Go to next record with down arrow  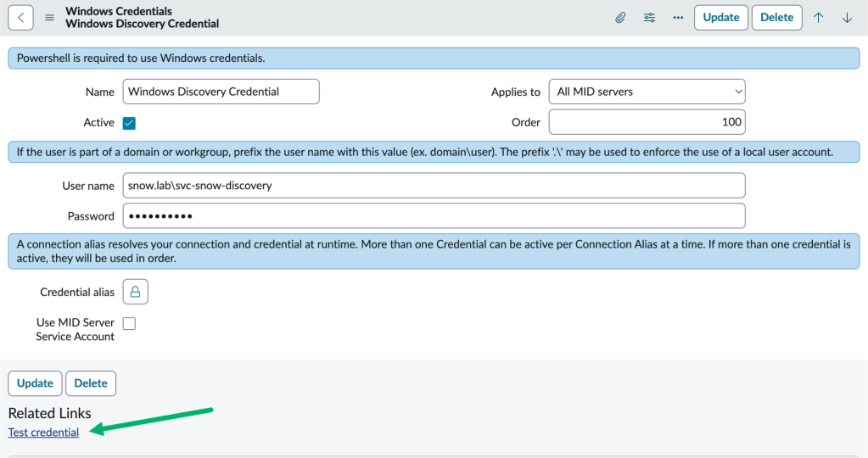click(847, 18)
